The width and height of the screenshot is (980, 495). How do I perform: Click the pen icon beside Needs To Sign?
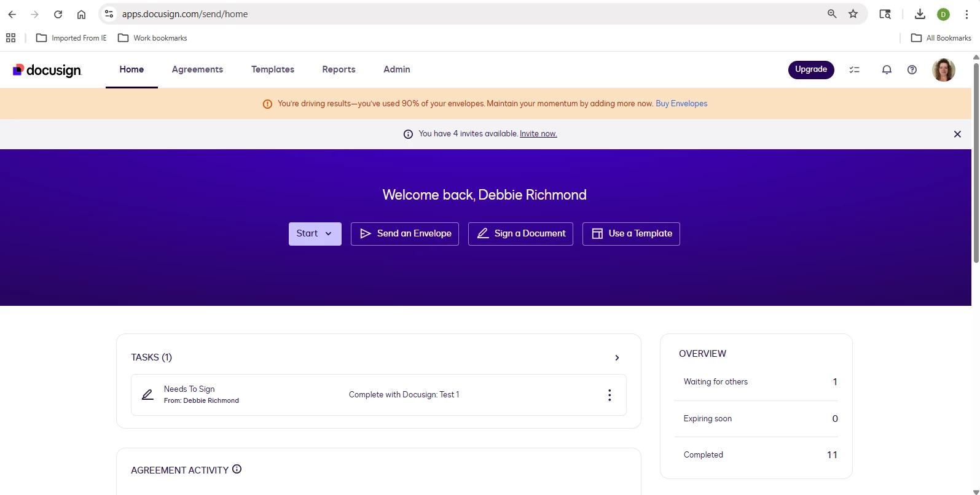147,395
